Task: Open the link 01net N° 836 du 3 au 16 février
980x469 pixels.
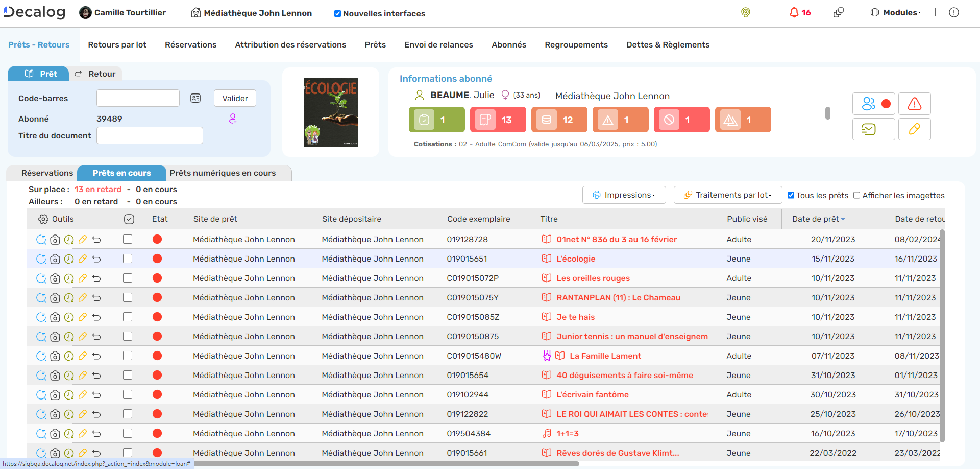Action: pyautogui.click(x=617, y=239)
